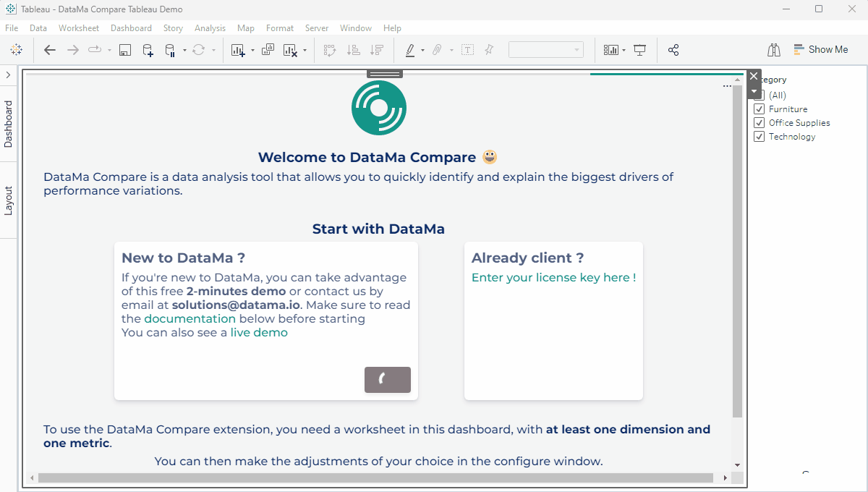Follow the live demo link

(259, 333)
